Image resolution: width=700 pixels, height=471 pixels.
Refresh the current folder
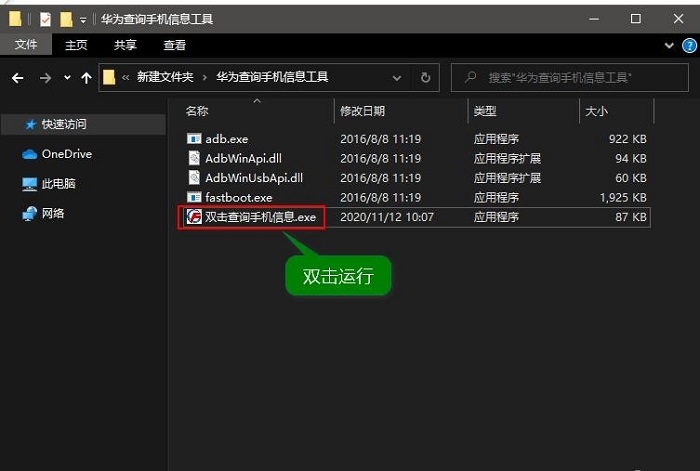(x=425, y=78)
